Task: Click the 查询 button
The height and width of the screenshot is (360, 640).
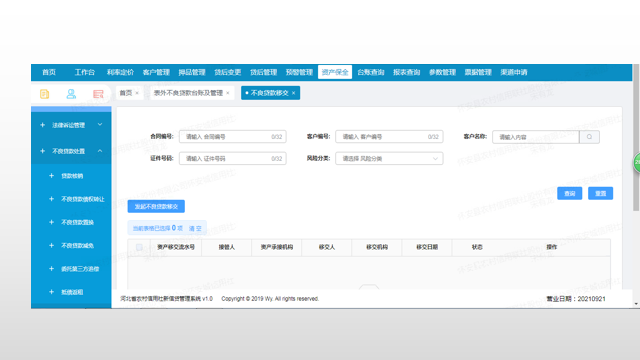Action: (570, 193)
